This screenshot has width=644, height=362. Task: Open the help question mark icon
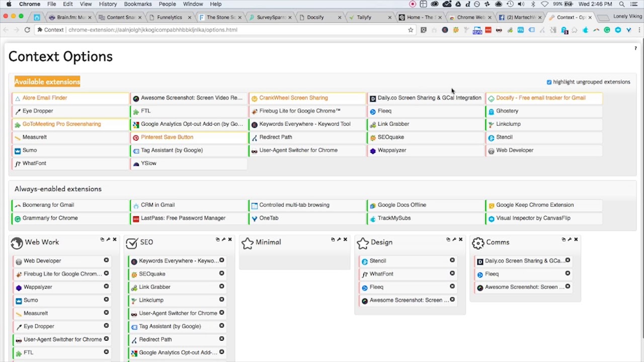tap(635, 48)
